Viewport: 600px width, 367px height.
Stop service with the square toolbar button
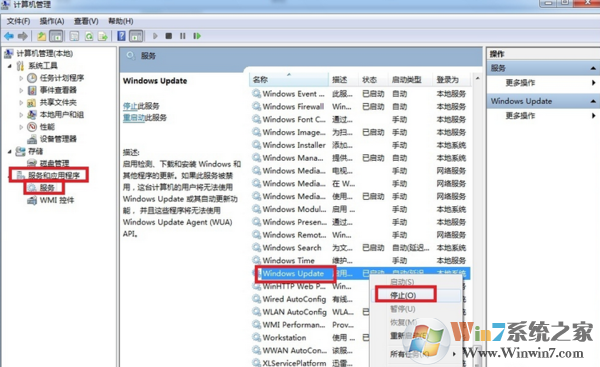click(x=168, y=36)
